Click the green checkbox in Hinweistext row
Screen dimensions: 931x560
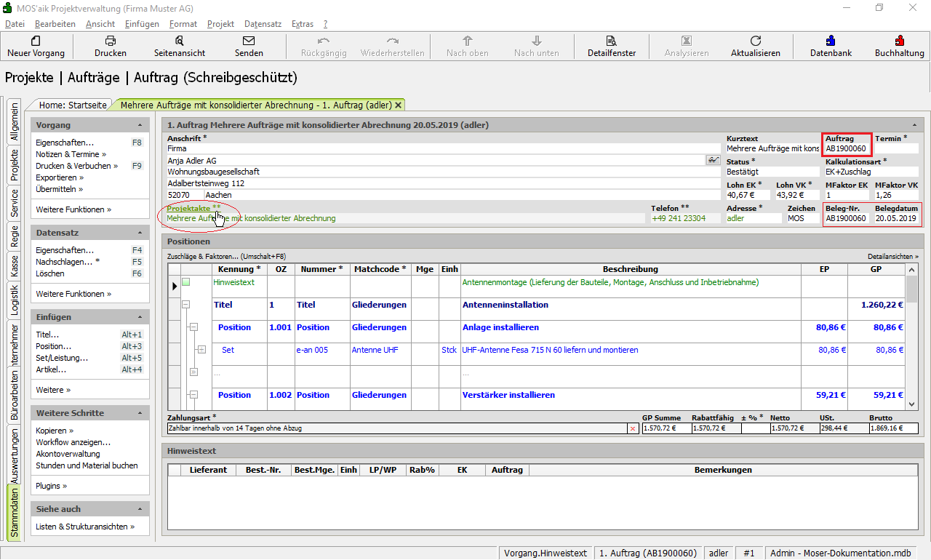click(185, 282)
